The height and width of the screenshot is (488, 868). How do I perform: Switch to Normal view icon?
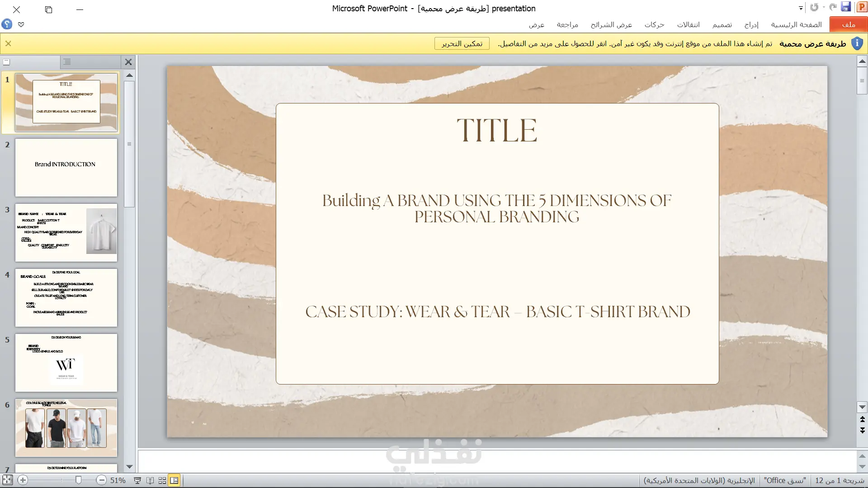click(174, 480)
